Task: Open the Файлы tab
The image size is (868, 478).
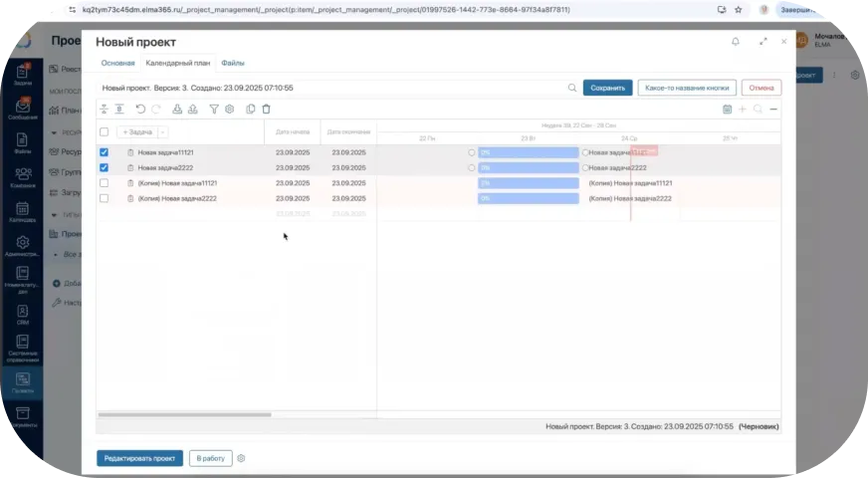Action: 232,63
